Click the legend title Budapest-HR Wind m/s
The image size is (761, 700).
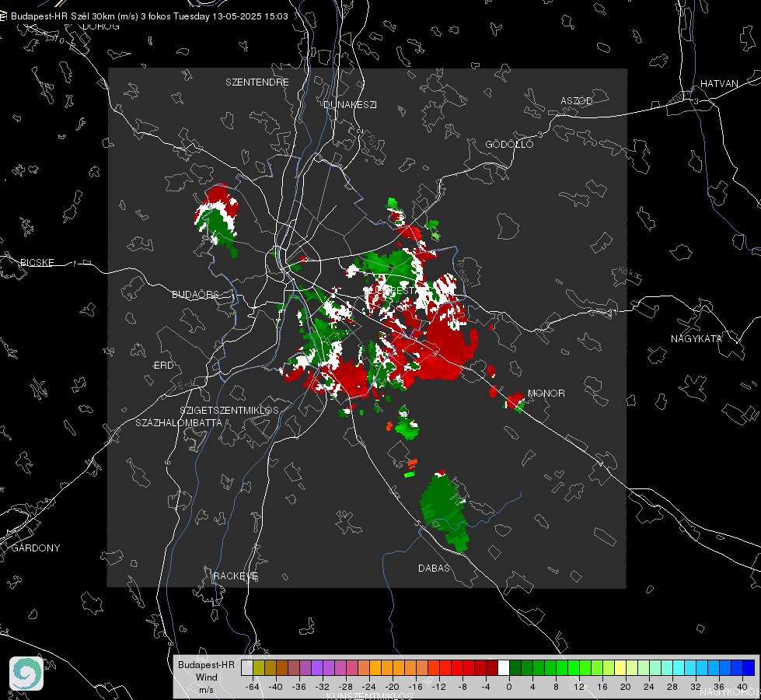tap(206, 677)
